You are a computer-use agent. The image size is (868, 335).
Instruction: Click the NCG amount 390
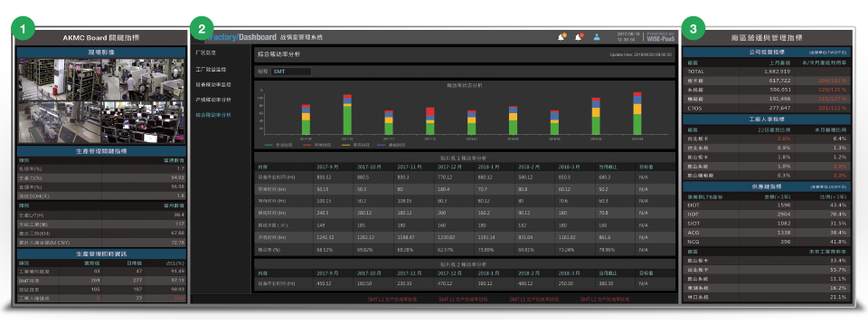[785, 241]
